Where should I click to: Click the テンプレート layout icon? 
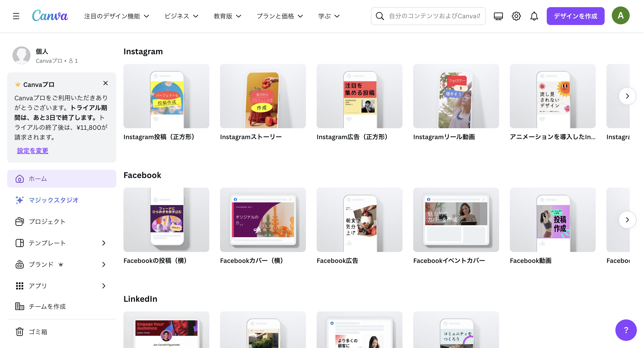pos(19,243)
